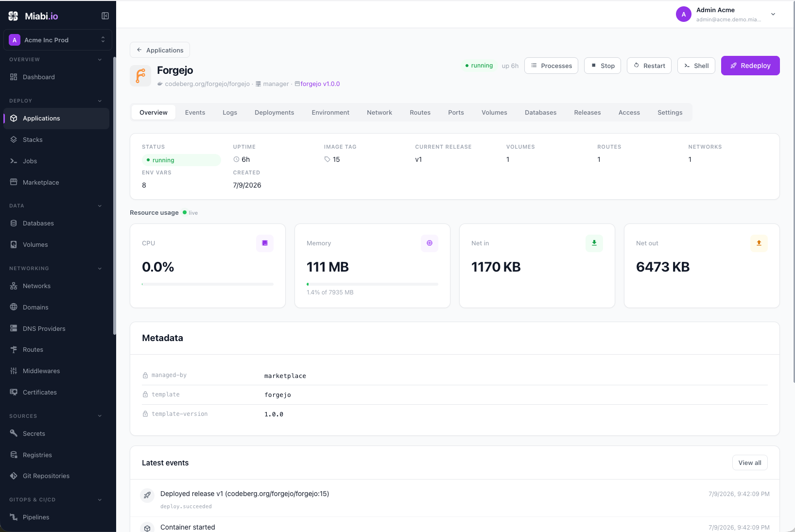This screenshot has height=532, width=795.
Task: Switch to the Access tab
Action: pyautogui.click(x=629, y=112)
